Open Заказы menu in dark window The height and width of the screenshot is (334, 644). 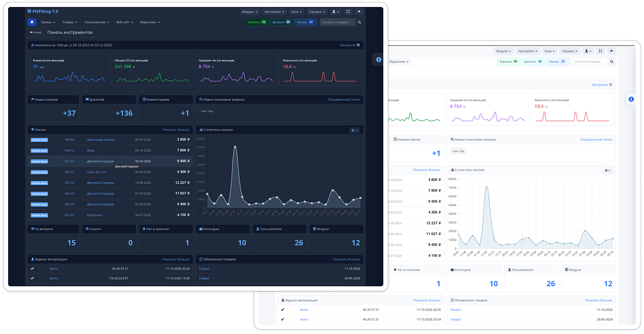pos(48,22)
